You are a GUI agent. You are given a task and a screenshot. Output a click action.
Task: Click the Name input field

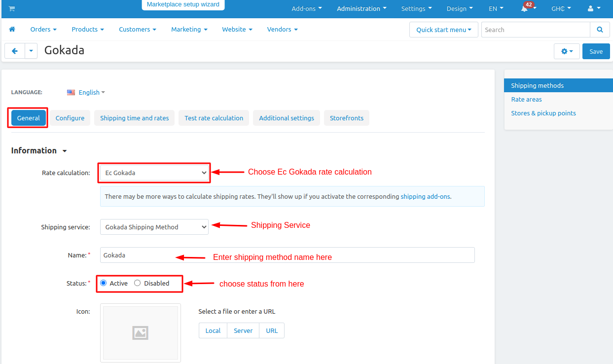pyautogui.click(x=288, y=255)
